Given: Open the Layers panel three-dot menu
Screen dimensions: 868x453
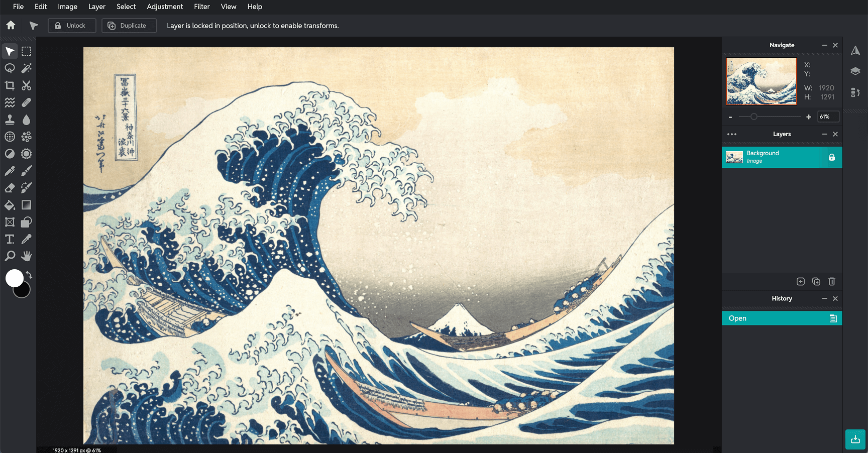Looking at the screenshot, I should tap(732, 134).
